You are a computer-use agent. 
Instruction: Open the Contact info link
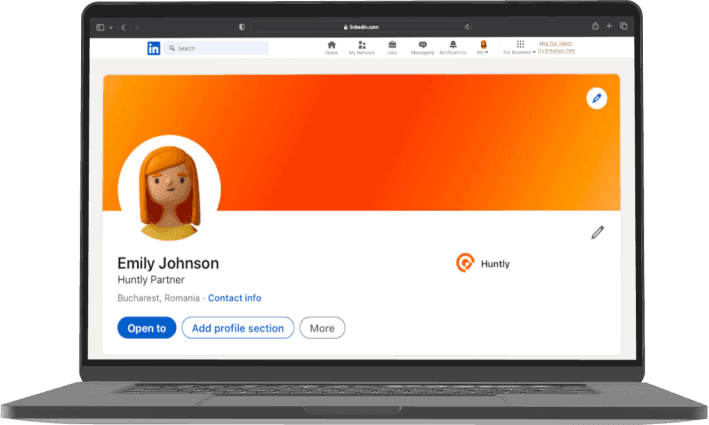pos(234,298)
